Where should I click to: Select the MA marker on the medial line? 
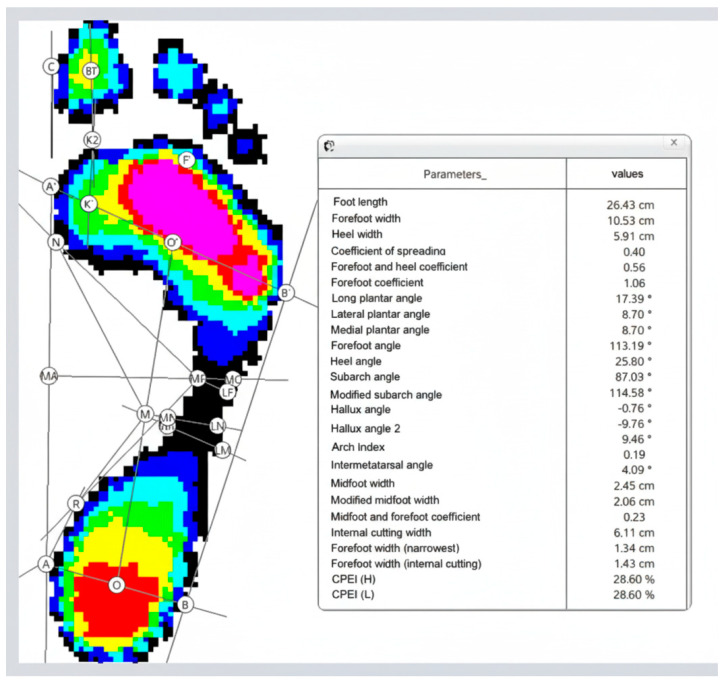49,376
